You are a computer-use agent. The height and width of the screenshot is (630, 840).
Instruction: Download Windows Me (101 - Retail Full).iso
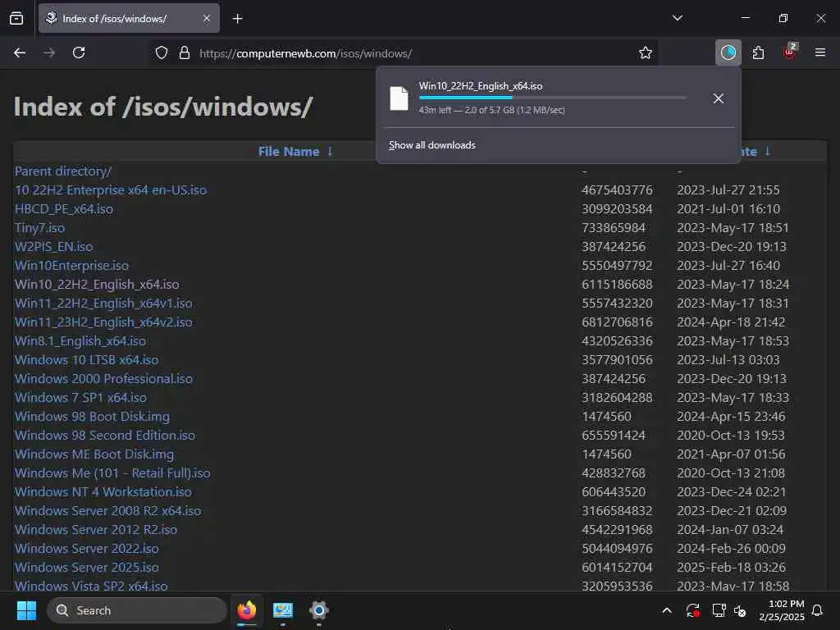click(x=112, y=473)
